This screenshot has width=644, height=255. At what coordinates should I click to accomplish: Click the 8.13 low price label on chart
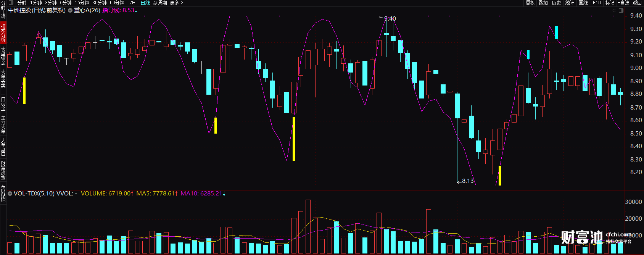click(468, 181)
